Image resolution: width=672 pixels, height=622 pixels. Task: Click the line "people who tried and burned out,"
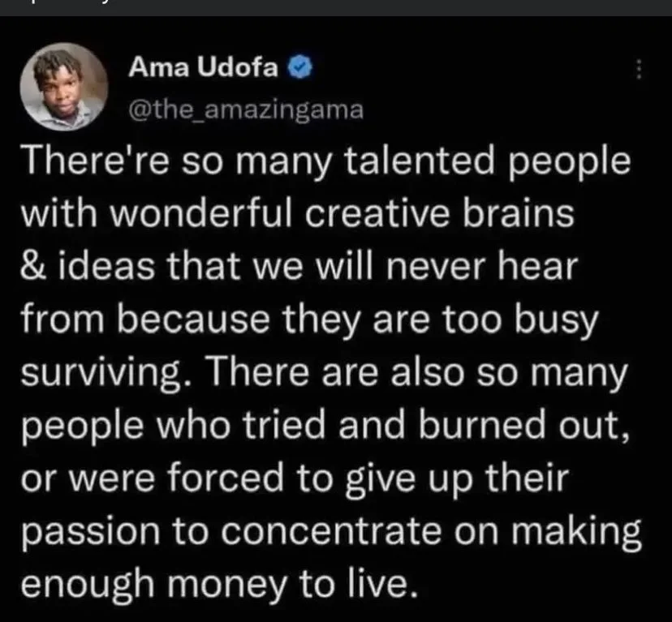pos(325,427)
